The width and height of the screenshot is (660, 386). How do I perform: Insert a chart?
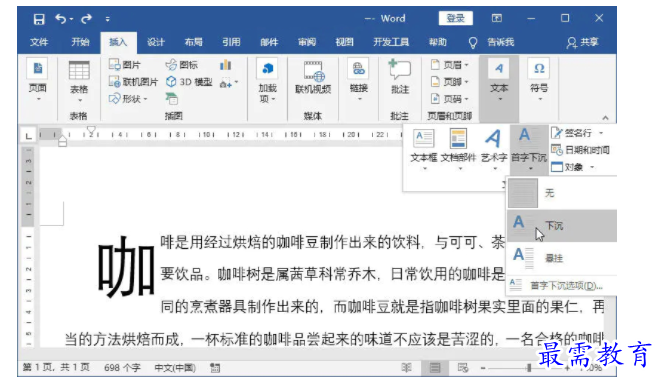tap(226, 65)
